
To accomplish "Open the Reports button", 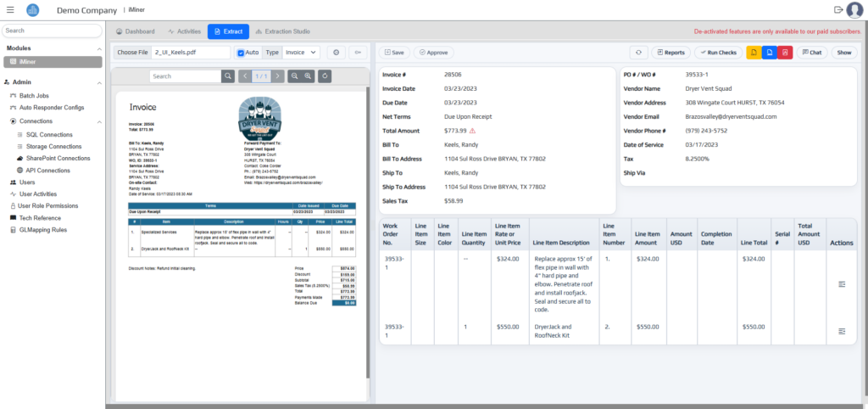I will coord(670,53).
